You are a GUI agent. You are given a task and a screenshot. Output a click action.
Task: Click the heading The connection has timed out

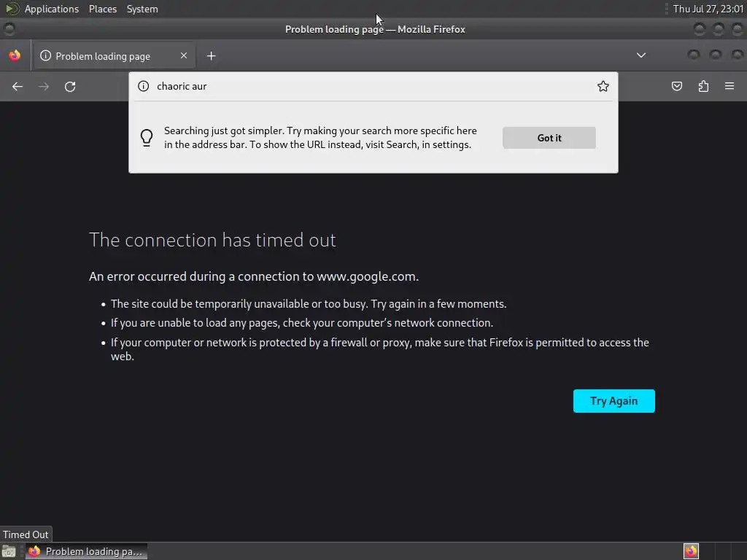(x=212, y=240)
